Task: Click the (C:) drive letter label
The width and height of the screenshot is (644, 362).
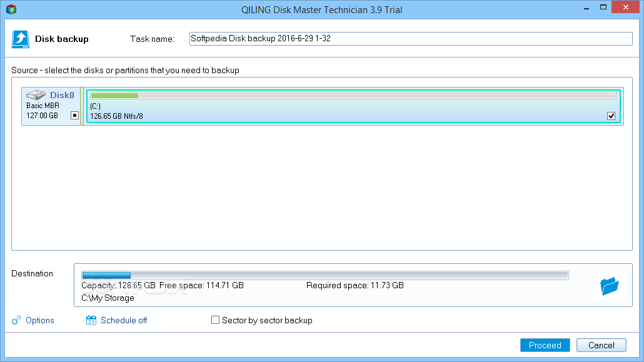Action: pos(95,106)
